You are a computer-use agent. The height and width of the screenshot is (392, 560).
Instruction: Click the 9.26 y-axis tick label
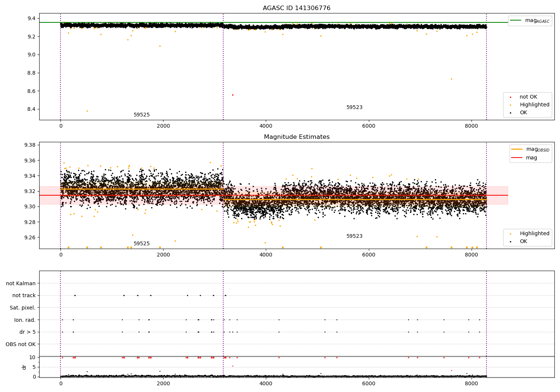[30, 238]
